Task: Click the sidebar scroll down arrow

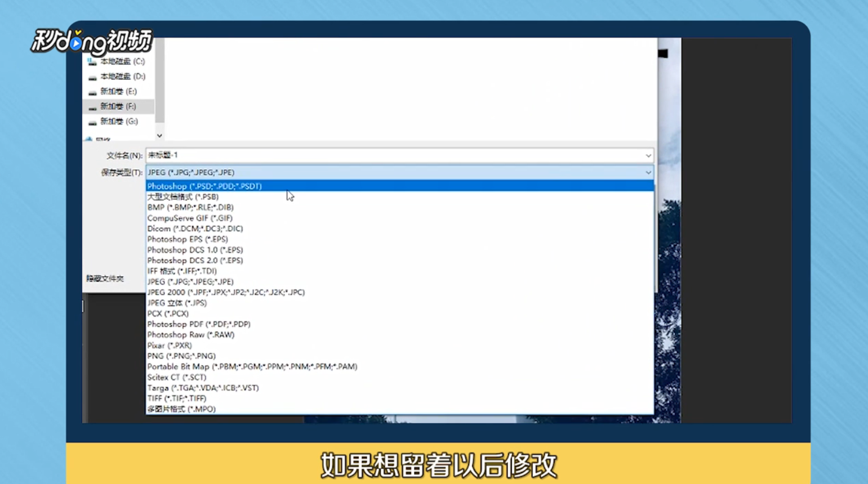Action: click(159, 136)
